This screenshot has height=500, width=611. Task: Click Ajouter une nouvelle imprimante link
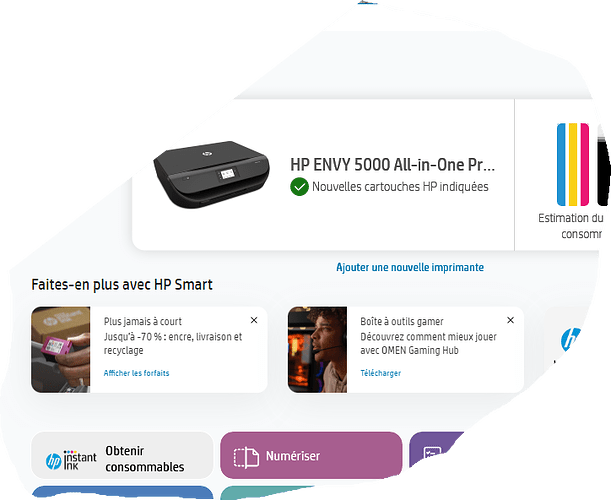point(410,267)
